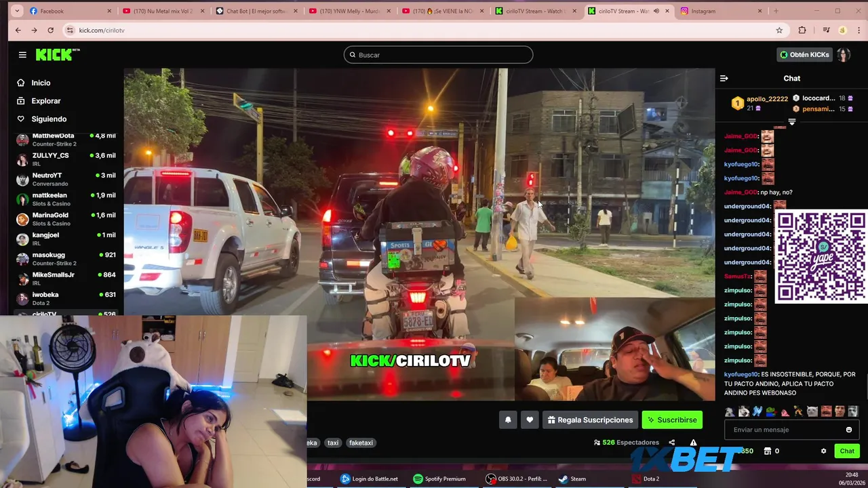Select the taxi tag
This screenshot has width=868, height=488.
(333, 443)
